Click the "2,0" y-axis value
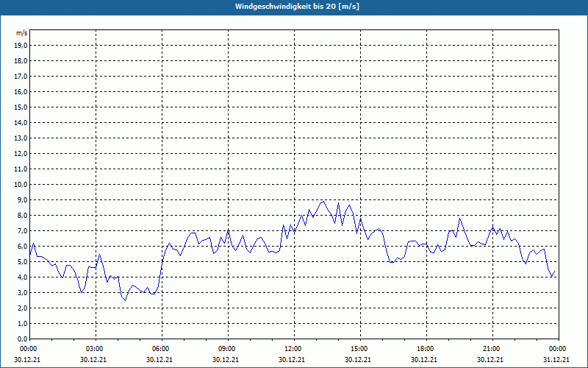The image size is (588, 368). pos(22,308)
